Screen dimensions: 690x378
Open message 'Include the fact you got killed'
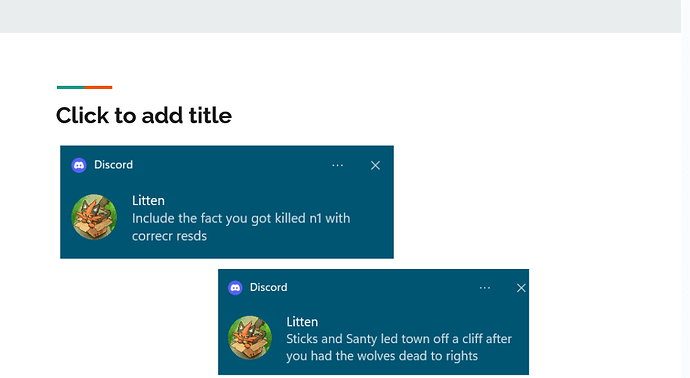click(x=241, y=227)
